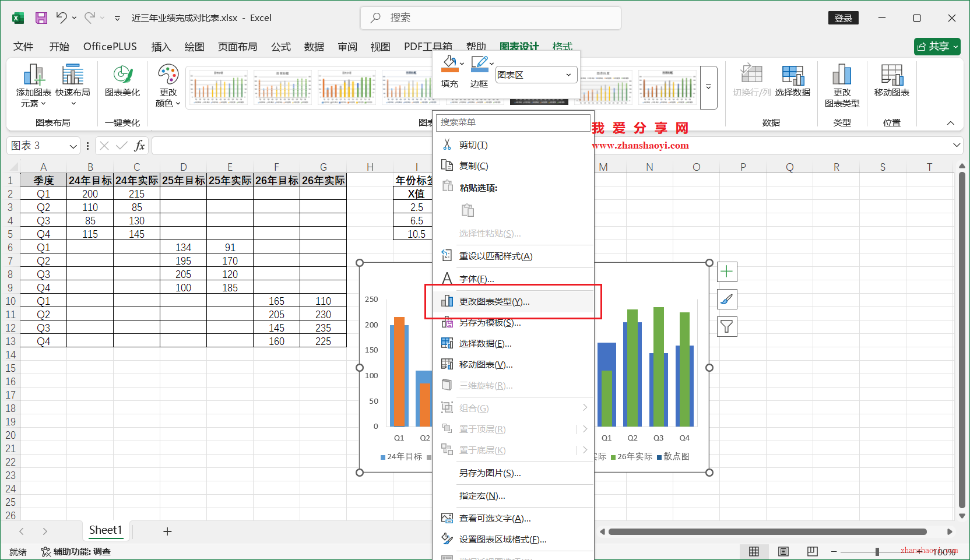The width and height of the screenshot is (970, 560).
Task: Choose Save as Template menu entry
Action: pos(513,322)
